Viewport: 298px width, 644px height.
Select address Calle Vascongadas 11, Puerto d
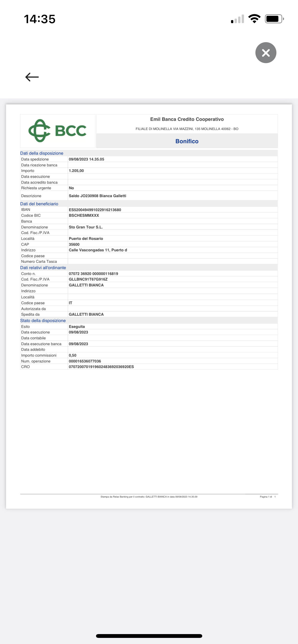tap(98, 250)
